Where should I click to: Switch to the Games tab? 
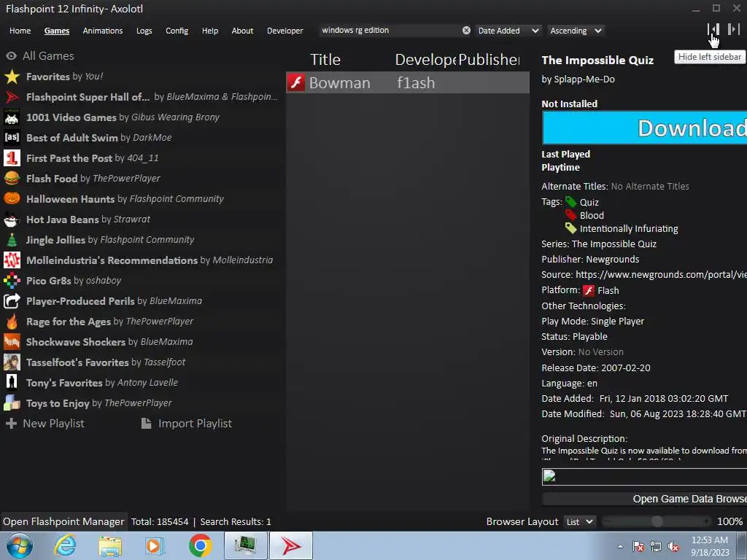click(x=57, y=31)
